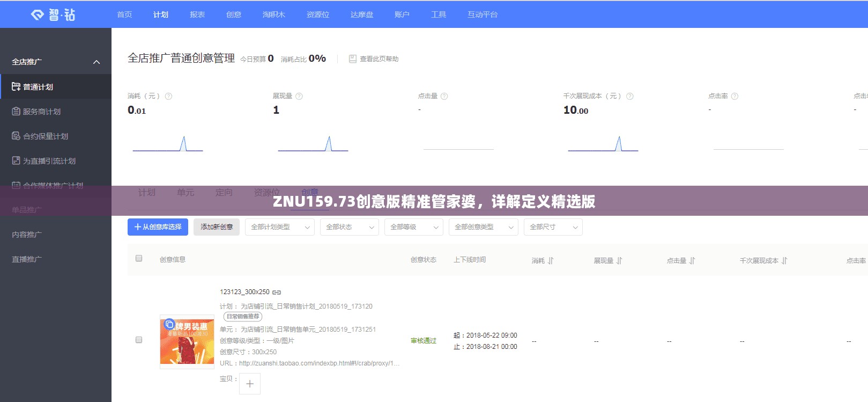Click the 查看此页帮助 book icon

353,59
